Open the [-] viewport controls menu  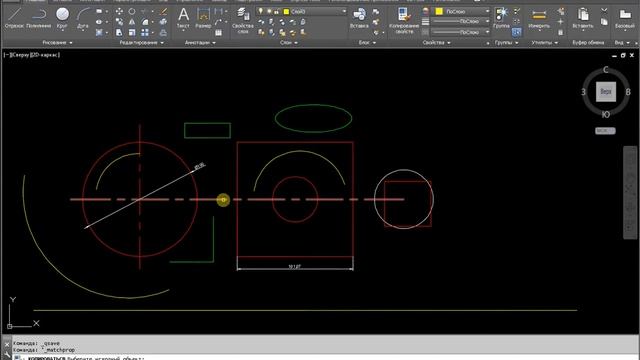click(7, 55)
